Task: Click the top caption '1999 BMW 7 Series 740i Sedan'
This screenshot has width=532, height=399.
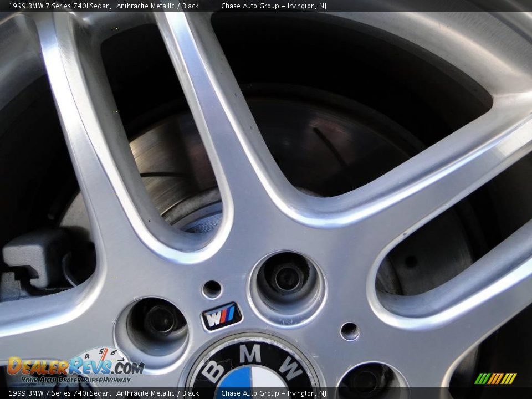Action: coord(60,6)
